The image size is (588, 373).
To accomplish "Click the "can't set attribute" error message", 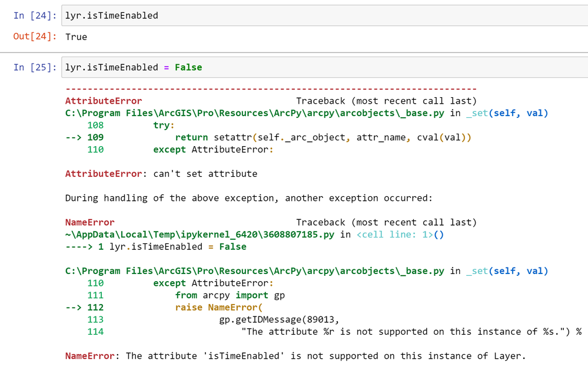I will pos(205,174).
